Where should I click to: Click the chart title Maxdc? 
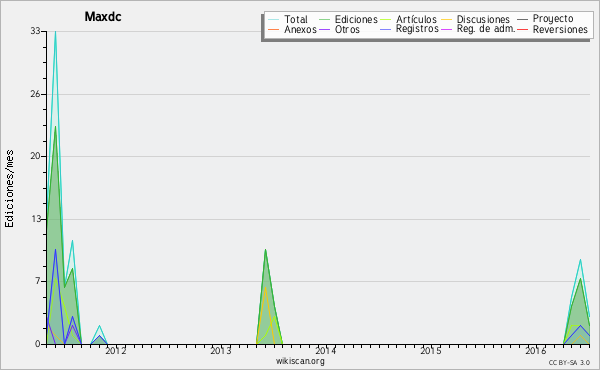(103, 17)
